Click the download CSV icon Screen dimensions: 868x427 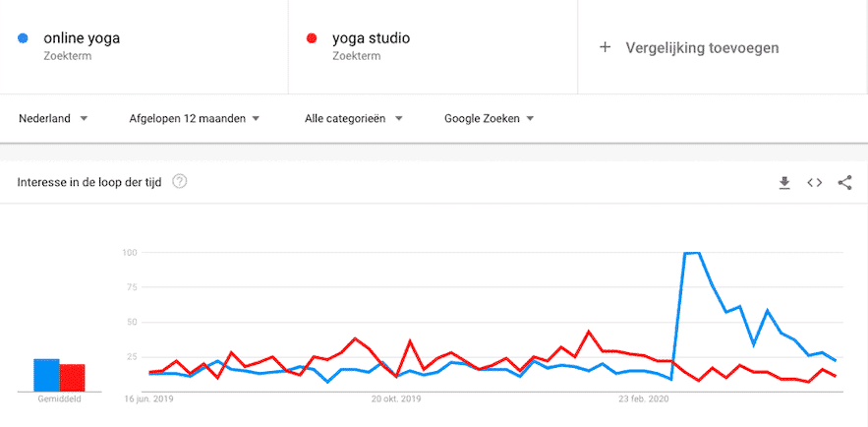pos(784,182)
